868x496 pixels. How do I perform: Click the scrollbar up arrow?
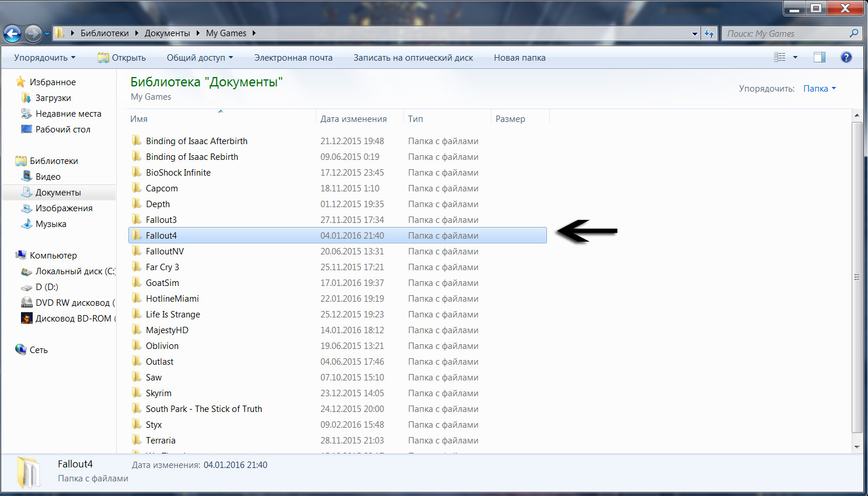[857, 116]
